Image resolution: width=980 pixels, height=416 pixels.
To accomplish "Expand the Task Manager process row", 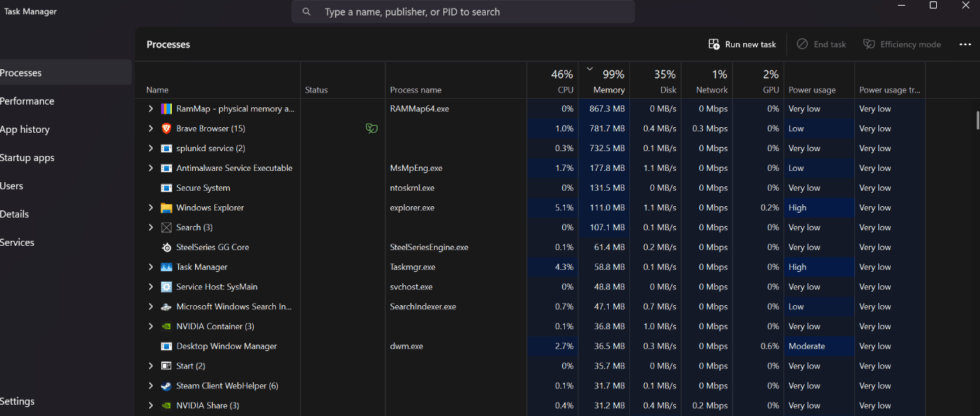I will 151,267.
